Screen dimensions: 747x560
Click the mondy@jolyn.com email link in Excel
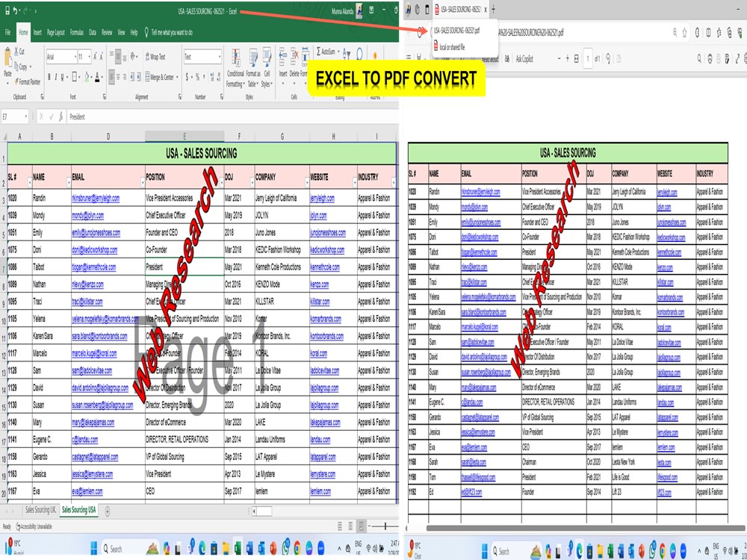coord(87,215)
